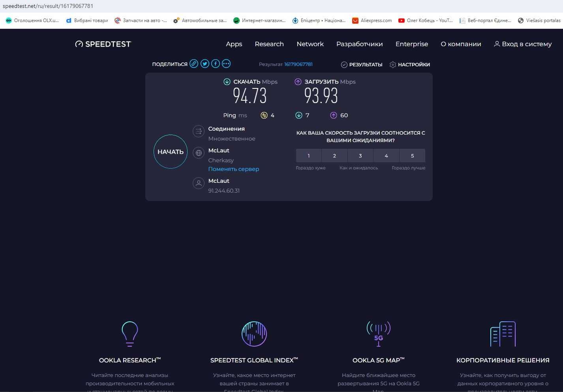
Task: Rate speed as 5 Гораздо лучше
Action: click(412, 156)
